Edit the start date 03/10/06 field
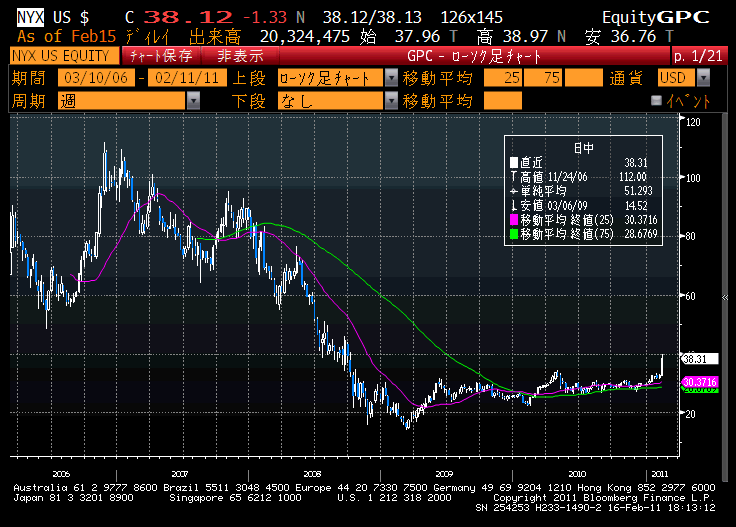The image size is (736, 527). click(x=96, y=77)
